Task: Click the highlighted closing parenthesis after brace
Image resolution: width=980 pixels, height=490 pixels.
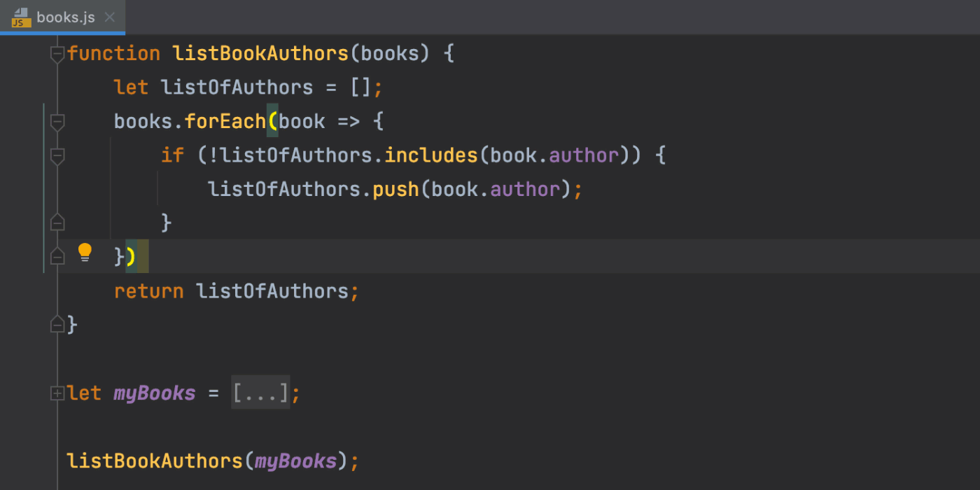Action: [131, 257]
